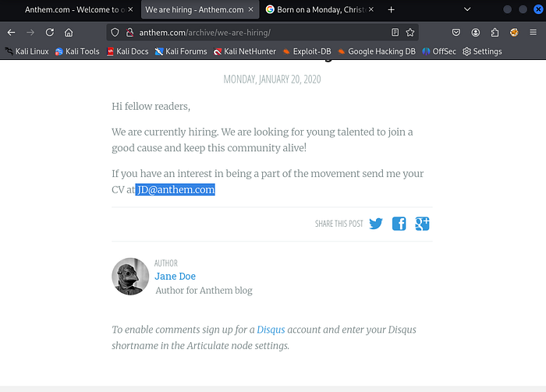Image resolution: width=546 pixels, height=392 pixels.
Task: Open OffSec bookmark
Action: (x=439, y=51)
